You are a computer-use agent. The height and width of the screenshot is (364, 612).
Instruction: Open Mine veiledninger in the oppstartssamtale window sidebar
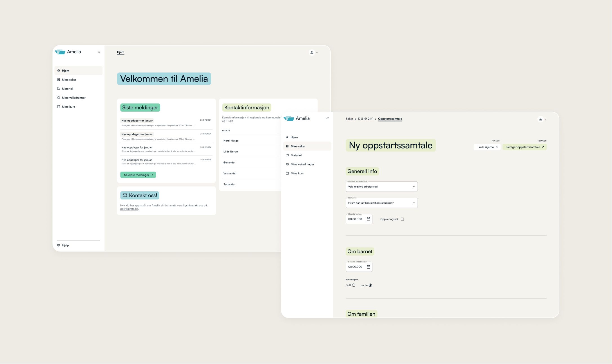click(x=307, y=164)
